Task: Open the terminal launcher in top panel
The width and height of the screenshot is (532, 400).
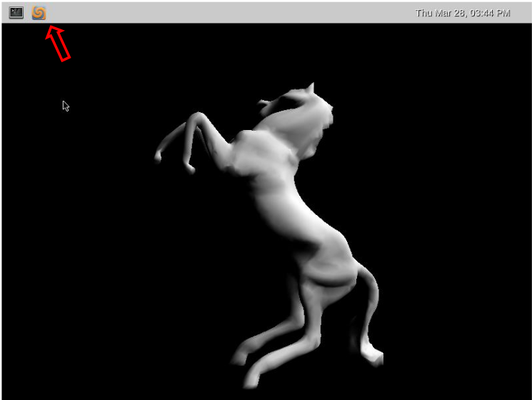Action: [16, 12]
